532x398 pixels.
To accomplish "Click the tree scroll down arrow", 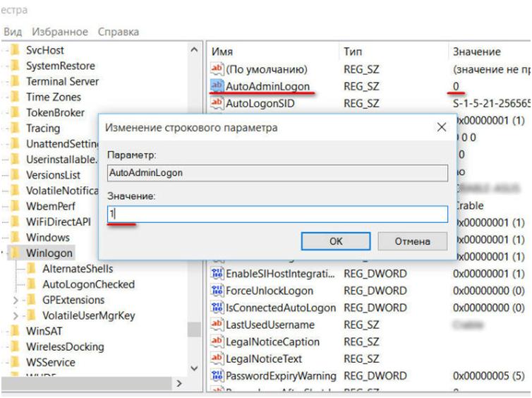I will [x=194, y=368].
